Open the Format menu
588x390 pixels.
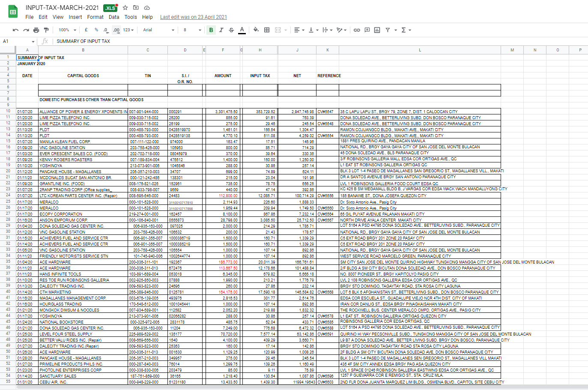96,17
